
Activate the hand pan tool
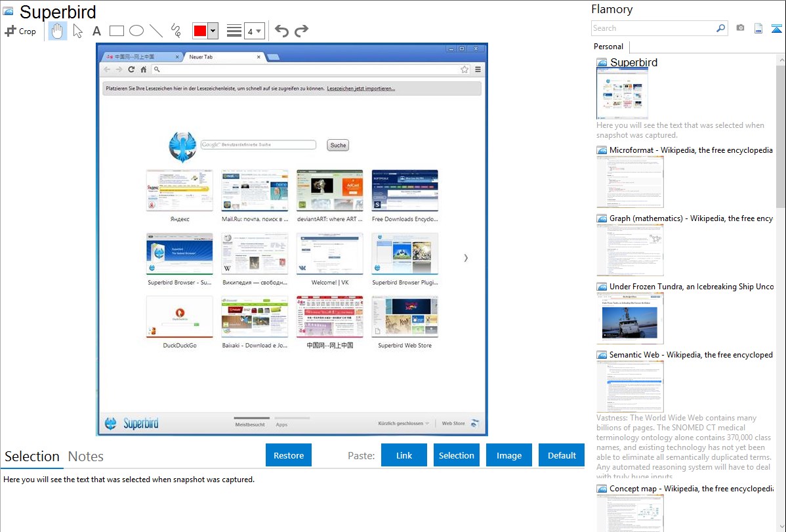[x=57, y=31]
